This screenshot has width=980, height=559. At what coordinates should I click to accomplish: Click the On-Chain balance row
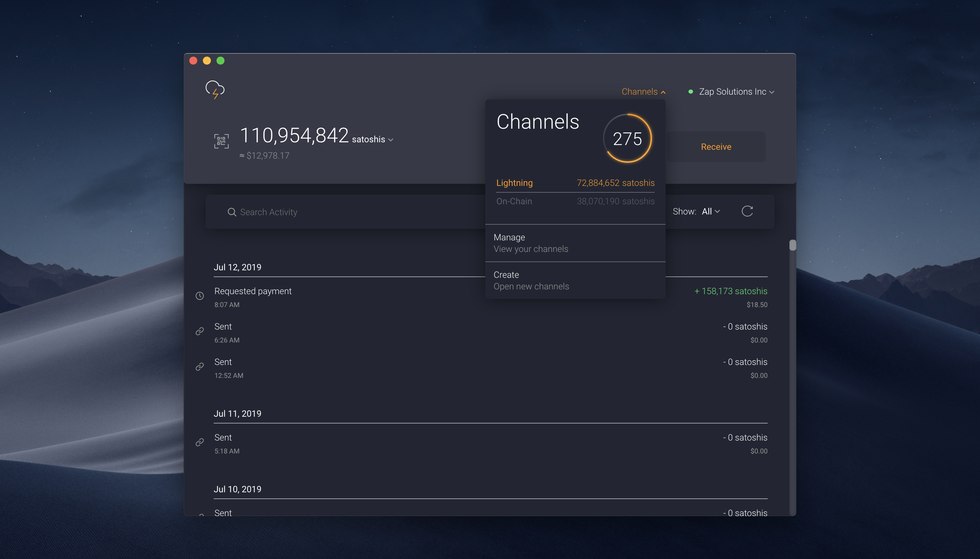(x=575, y=201)
